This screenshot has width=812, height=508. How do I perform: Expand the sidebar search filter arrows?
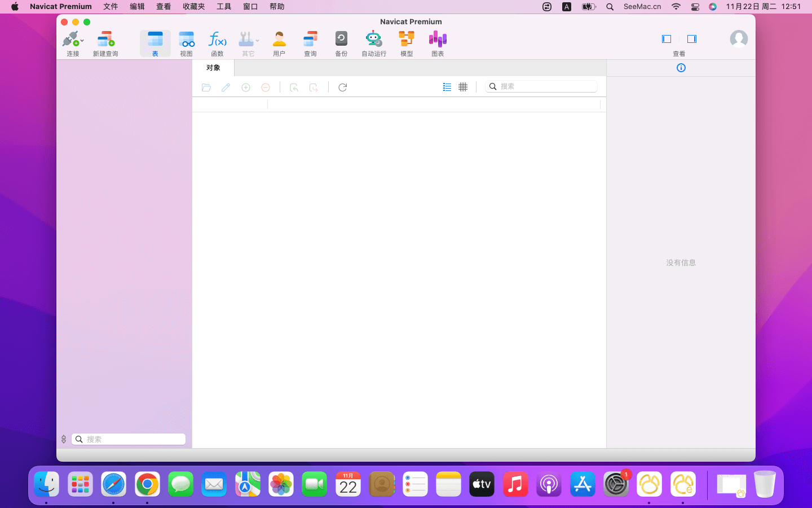click(64, 439)
